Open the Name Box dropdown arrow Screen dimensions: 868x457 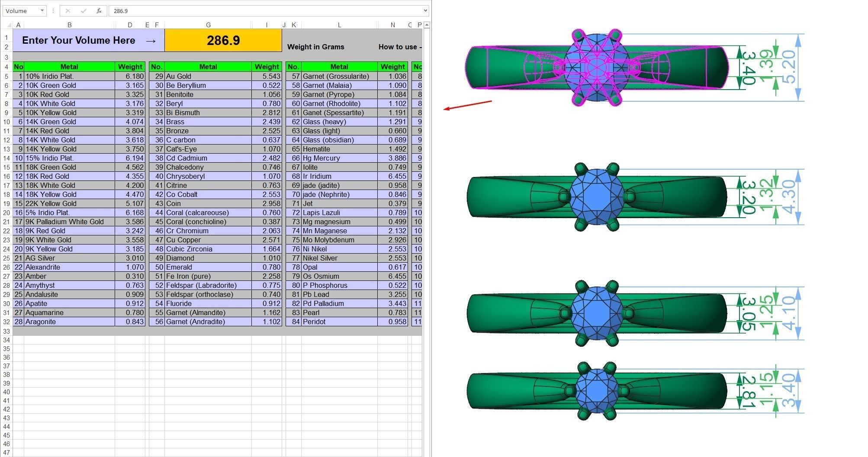tap(42, 11)
